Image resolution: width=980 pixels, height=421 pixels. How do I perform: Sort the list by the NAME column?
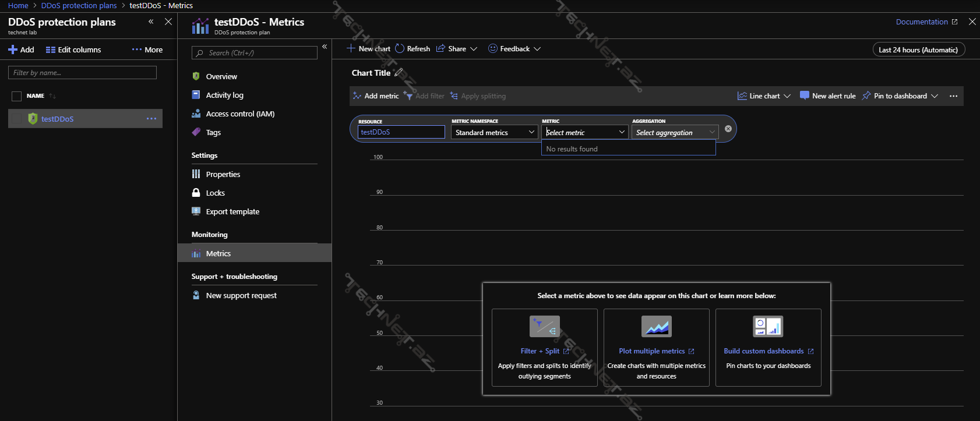(x=36, y=96)
